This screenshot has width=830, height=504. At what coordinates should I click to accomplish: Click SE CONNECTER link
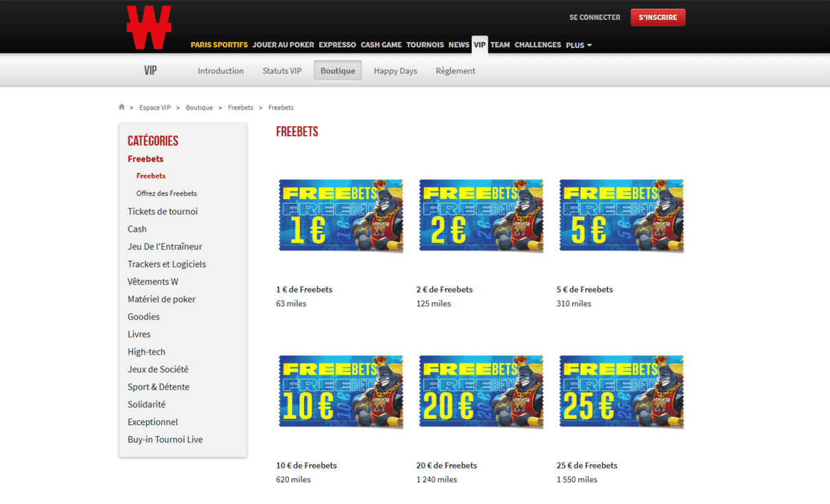595,17
